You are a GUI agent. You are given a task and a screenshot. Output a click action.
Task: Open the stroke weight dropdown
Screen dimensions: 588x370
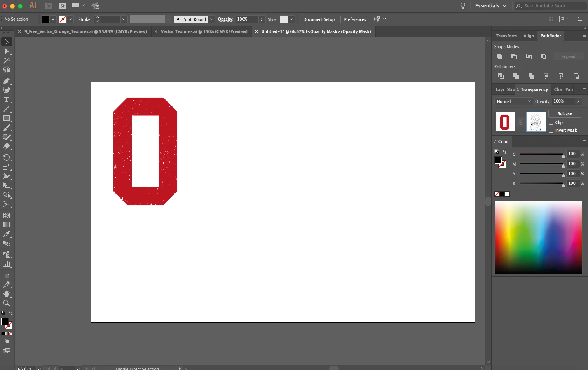pyautogui.click(x=124, y=19)
